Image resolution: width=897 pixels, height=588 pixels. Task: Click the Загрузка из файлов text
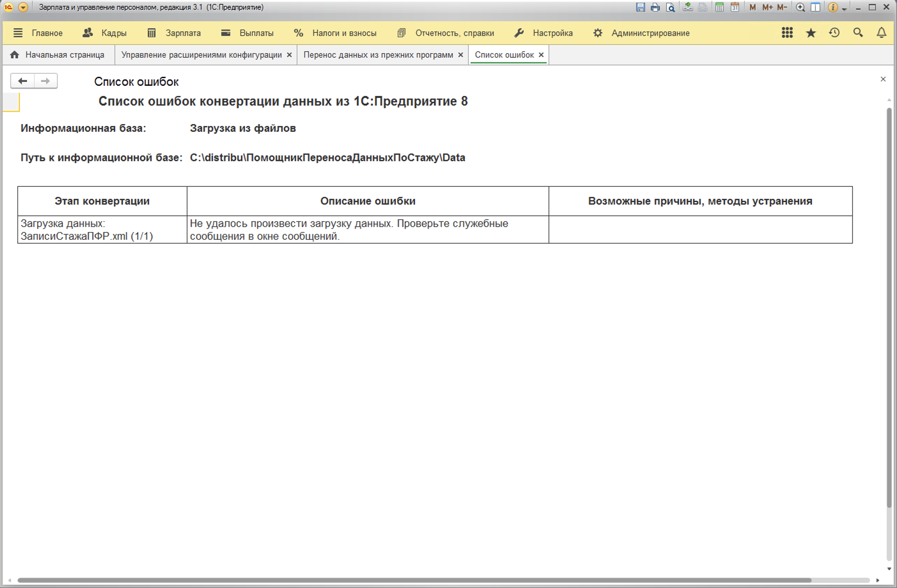[x=243, y=128]
